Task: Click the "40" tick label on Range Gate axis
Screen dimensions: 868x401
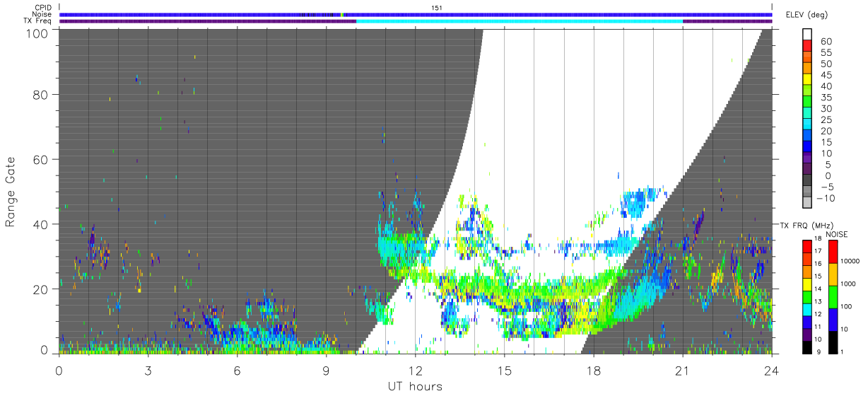Action: tap(40, 224)
